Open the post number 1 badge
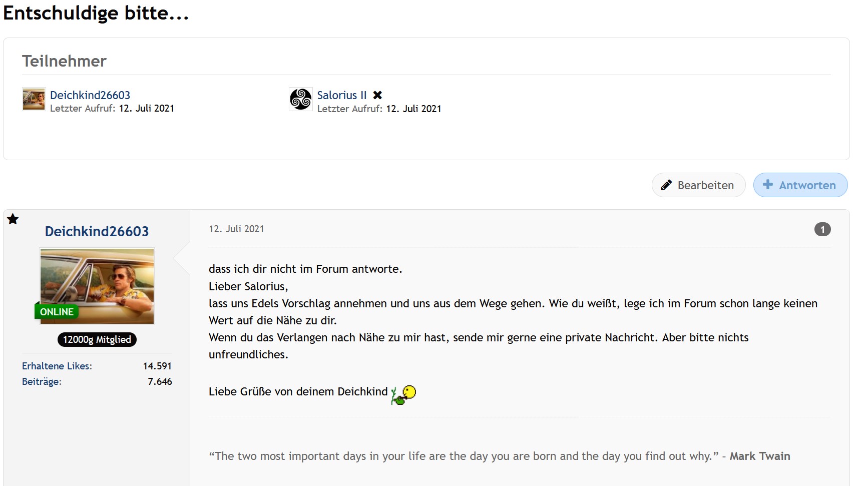This screenshot has height=486, width=868. click(x=822, y=229)
